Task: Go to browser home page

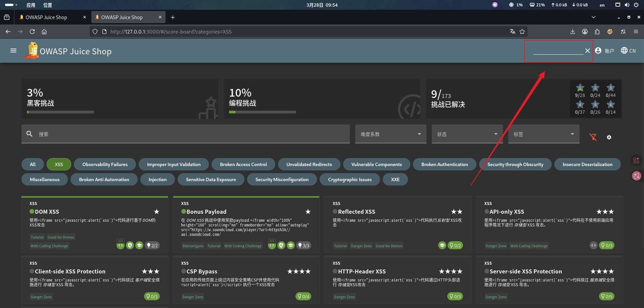Action: click(x=44, y=32)
